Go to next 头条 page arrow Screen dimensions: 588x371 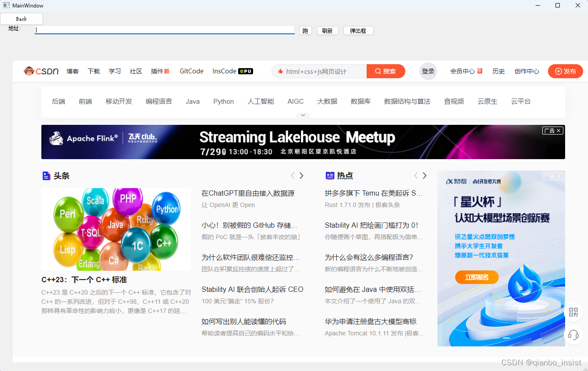[301, 176]
